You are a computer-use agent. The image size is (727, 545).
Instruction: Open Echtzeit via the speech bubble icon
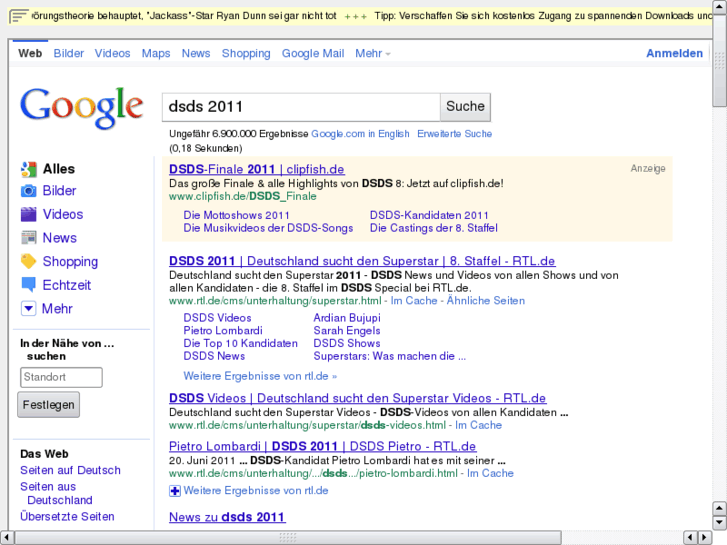click(x=28, y=285)
